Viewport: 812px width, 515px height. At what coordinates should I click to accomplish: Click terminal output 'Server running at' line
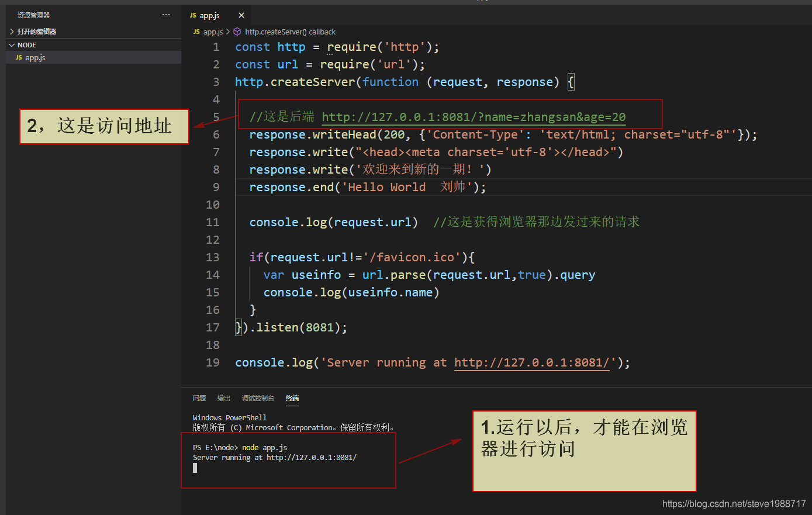click(x=275, y=457)
